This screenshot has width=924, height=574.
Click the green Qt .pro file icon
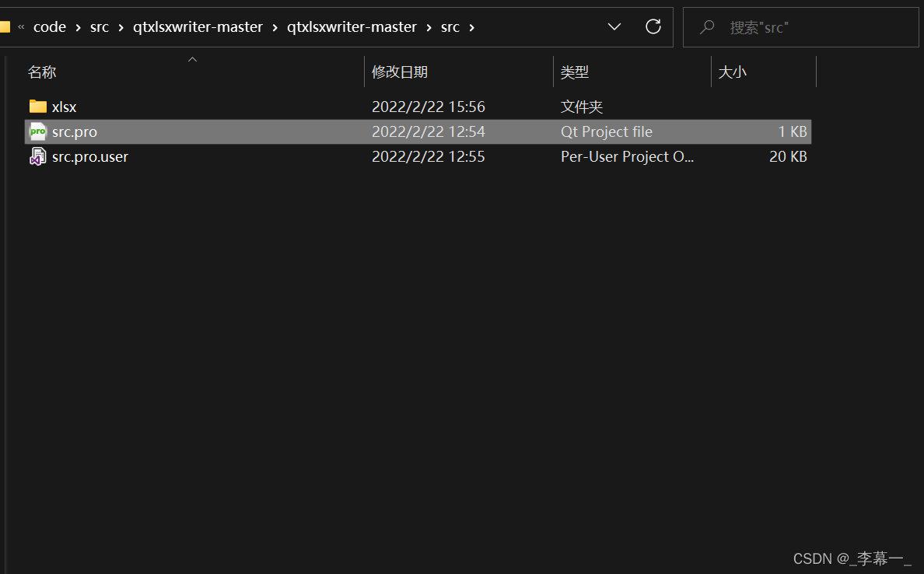pyautogui.click(x=37, y=131)
